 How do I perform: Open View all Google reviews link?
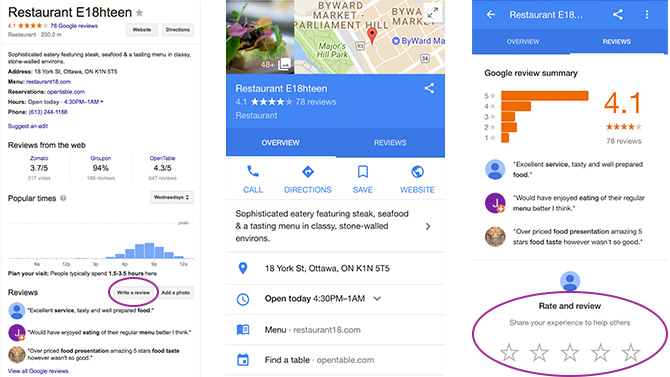click(x=38, y=371)
